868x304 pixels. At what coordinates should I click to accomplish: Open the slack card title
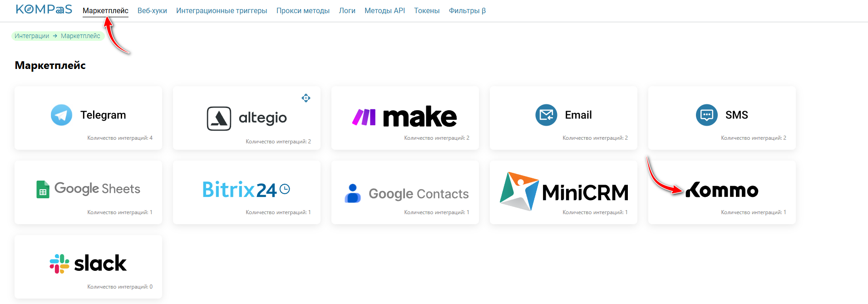pos(100,263)
